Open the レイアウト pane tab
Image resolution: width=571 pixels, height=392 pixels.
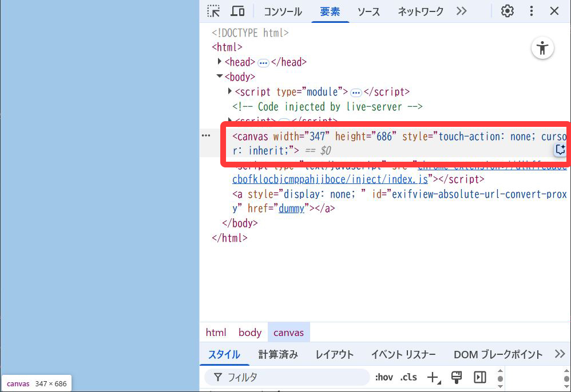click(x=334, y=354)
